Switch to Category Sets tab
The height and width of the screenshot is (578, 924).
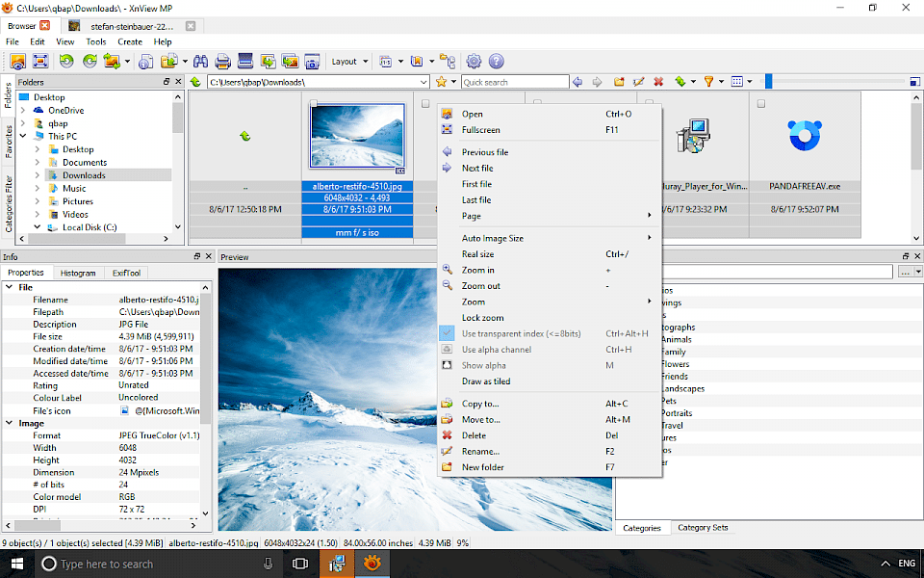(x=703, y=527)
